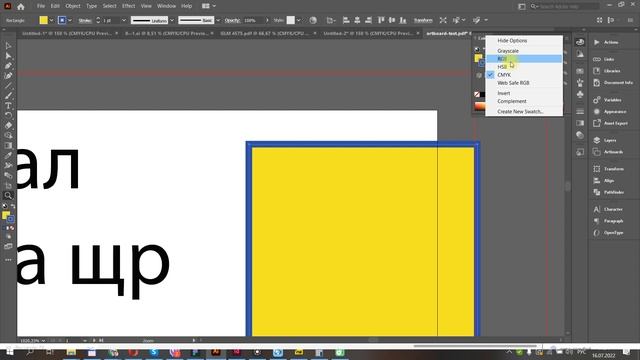The image size is (640, 360).
Task: Reset default fill and stroke icon
Action: tap(4, 207)
